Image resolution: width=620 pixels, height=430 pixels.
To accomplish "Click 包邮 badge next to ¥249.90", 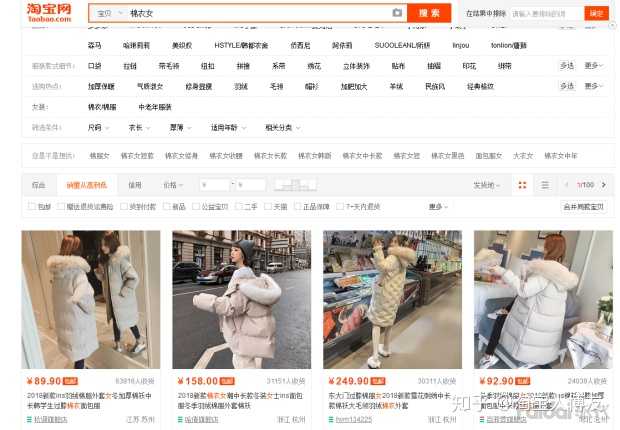I will tap(378, 381).
